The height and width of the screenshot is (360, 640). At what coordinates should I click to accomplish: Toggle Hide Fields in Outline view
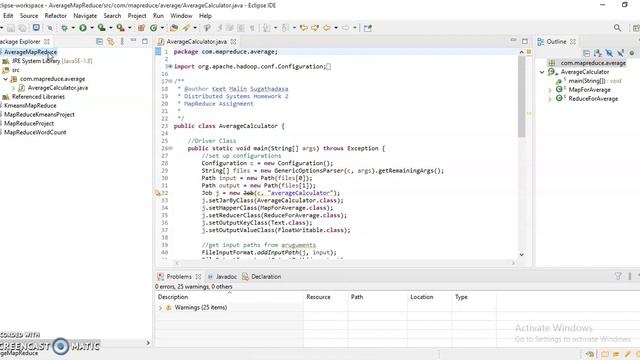tap(609, 53)
